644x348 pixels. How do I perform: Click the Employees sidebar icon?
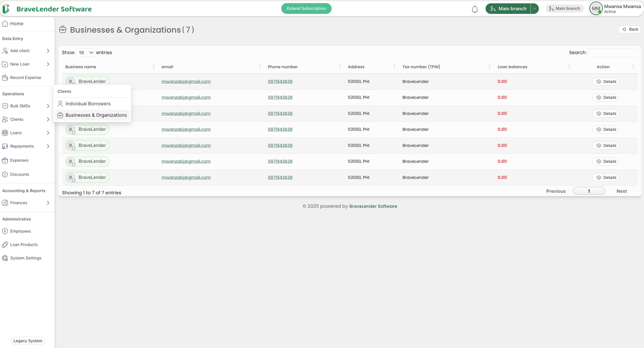(x=5, y=231)
